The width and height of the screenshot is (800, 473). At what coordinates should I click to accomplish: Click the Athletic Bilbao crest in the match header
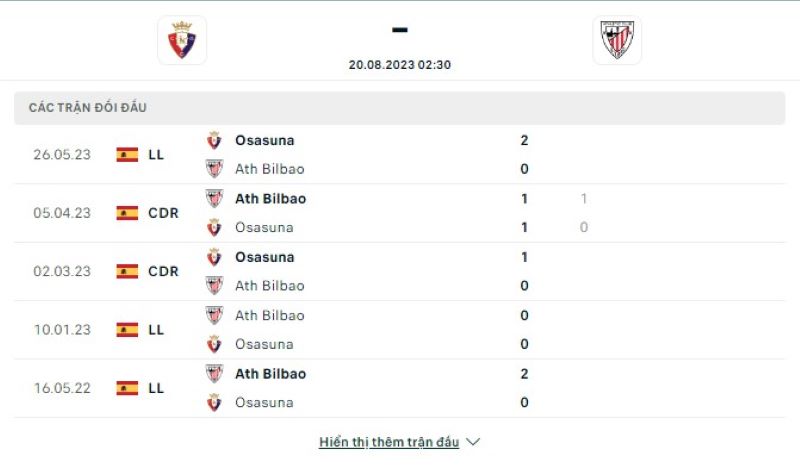tap(616, 40)
